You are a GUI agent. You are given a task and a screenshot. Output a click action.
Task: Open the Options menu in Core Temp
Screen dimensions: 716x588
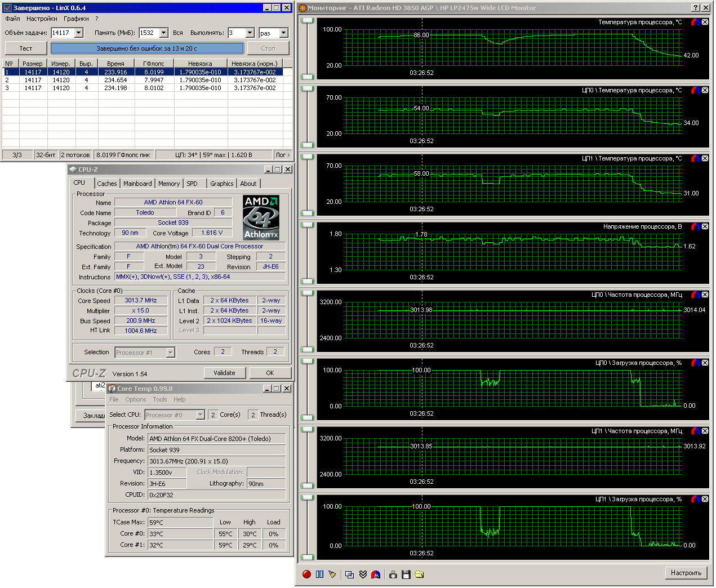tap(136, 399)
